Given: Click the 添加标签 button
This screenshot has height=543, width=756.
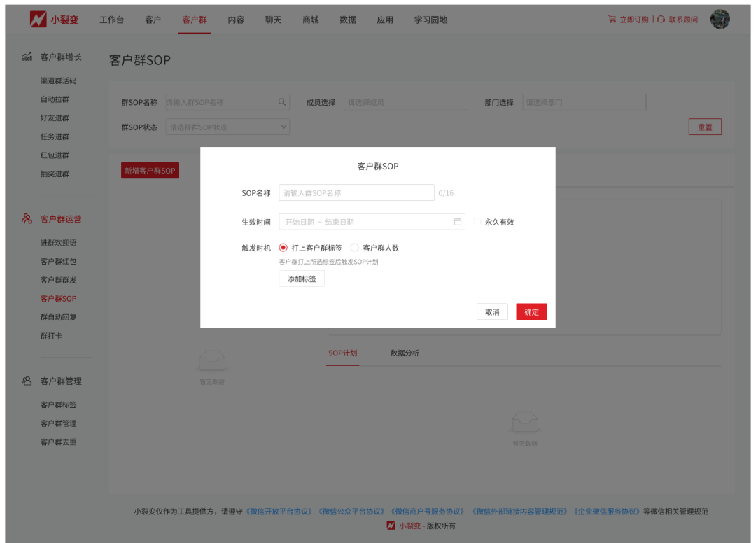Looking at the screenshot, I should pyautogui.click(x=302, y=279).
